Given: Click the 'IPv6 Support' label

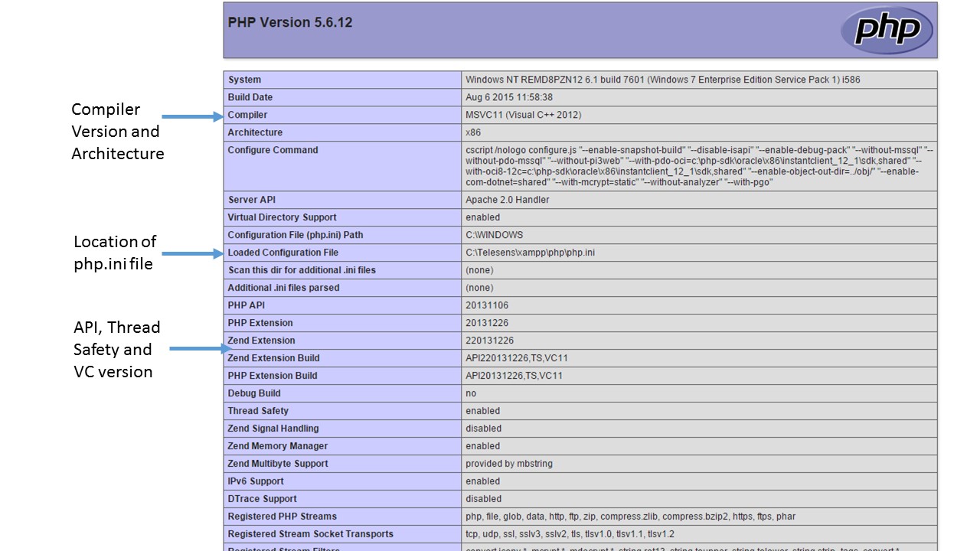Looking at the screenshot, I should (256, 481).
